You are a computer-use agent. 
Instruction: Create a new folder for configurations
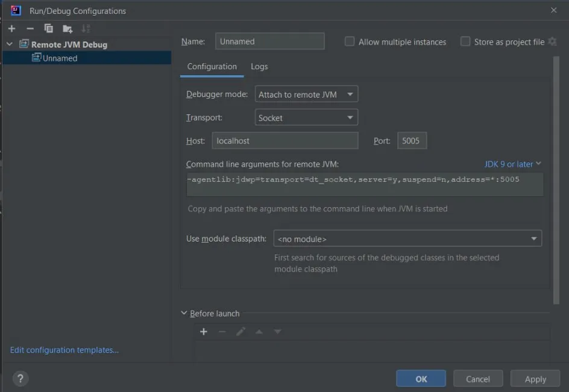click(67, 28)
